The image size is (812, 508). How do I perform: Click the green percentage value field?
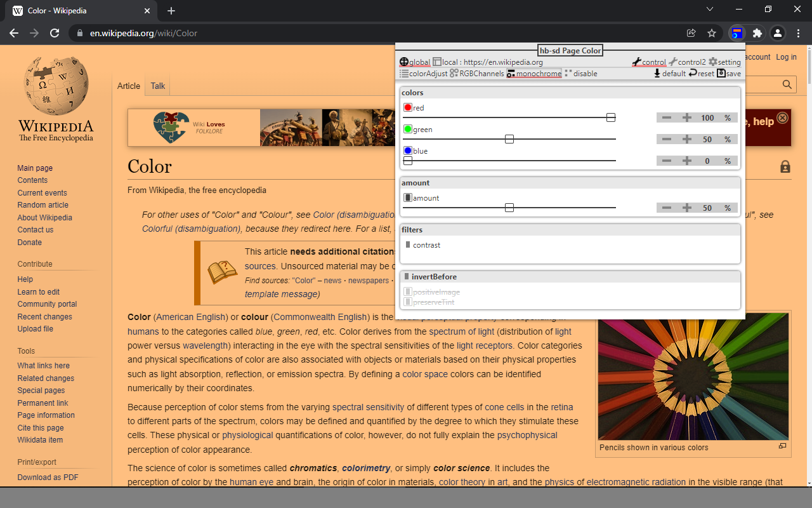(707, 139)
